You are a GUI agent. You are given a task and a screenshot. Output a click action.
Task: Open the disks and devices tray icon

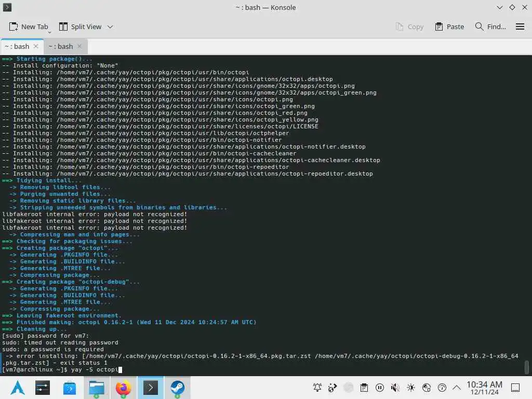point(427,388)
